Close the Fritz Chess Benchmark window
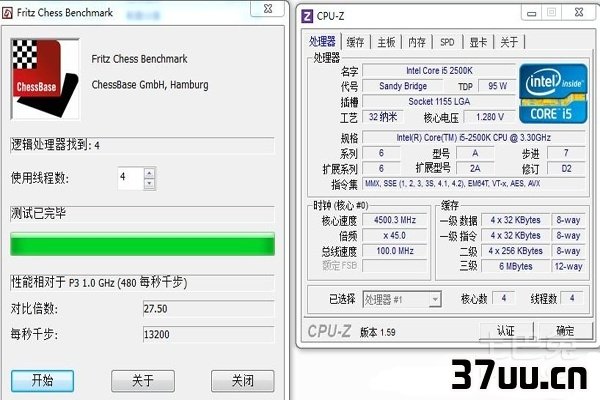Image resolution: width=600 pixels, height=400 pixels. coord(267,9)
